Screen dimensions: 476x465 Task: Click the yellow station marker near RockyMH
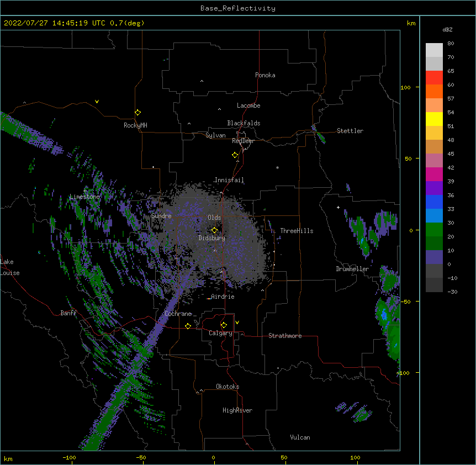pos(137,113)
